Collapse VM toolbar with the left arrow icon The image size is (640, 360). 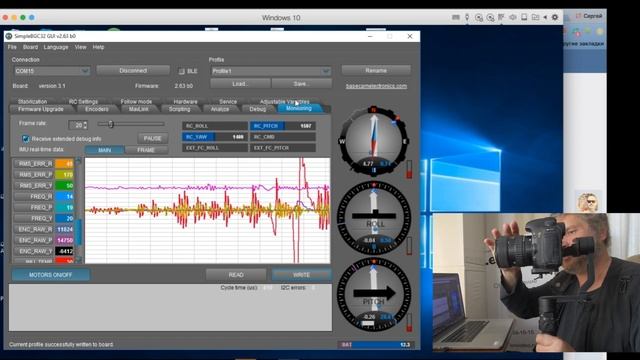tap(545, 17)
